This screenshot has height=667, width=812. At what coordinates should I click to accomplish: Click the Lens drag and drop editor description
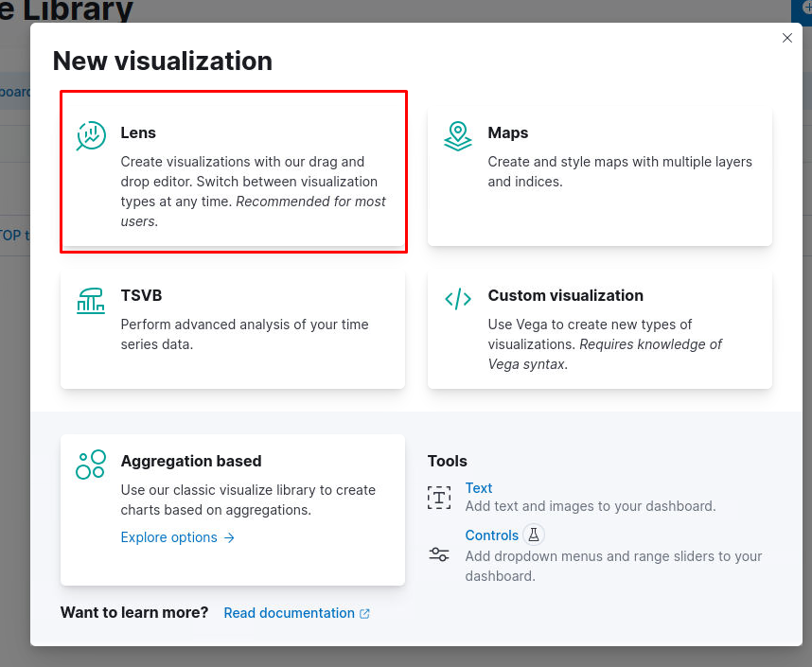coord(254,192)
